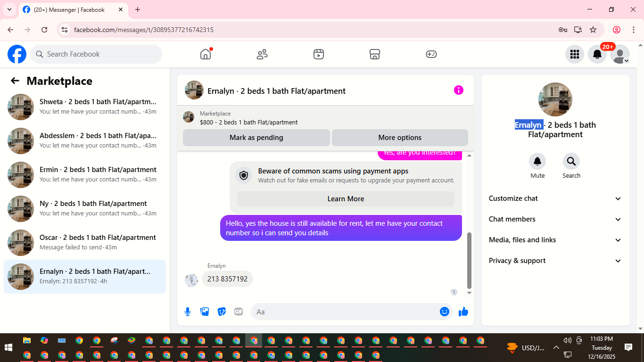
Task: Focus the Search Facebook field
Action: click(x=96, y=54)
